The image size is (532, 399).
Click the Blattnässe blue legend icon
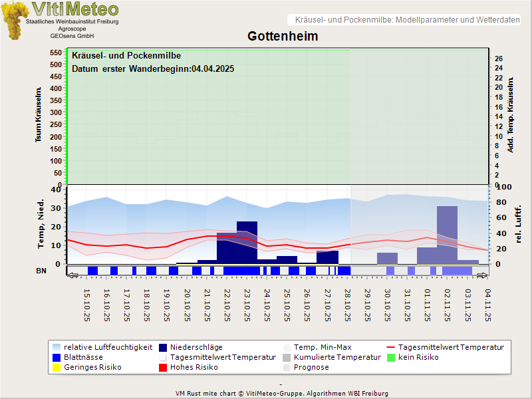[x=57, y=357]
